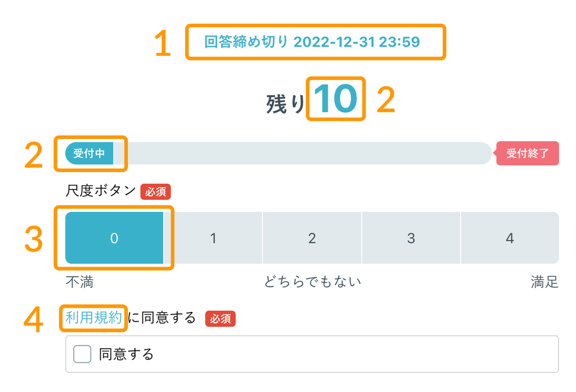Screen dimensions: 576x392
Task: Tick the 同意する checkbox
Action: tap(83, 354)
